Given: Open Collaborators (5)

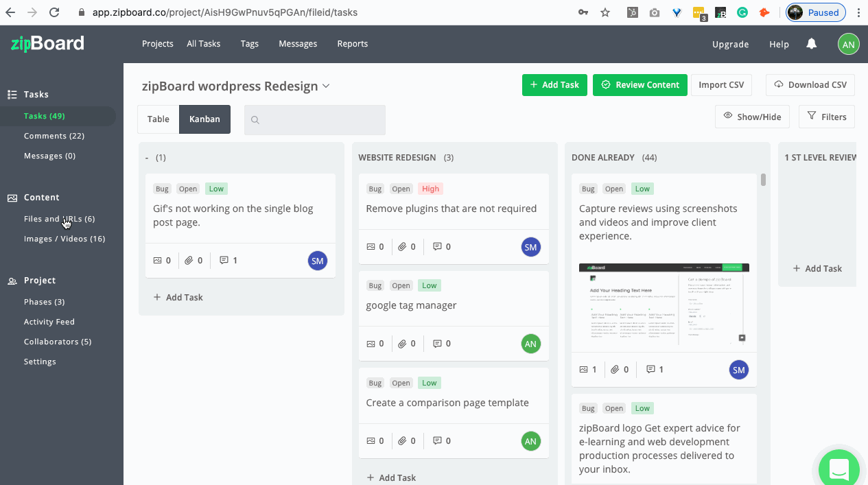Looking at the screenshot, I should point(58,342).
